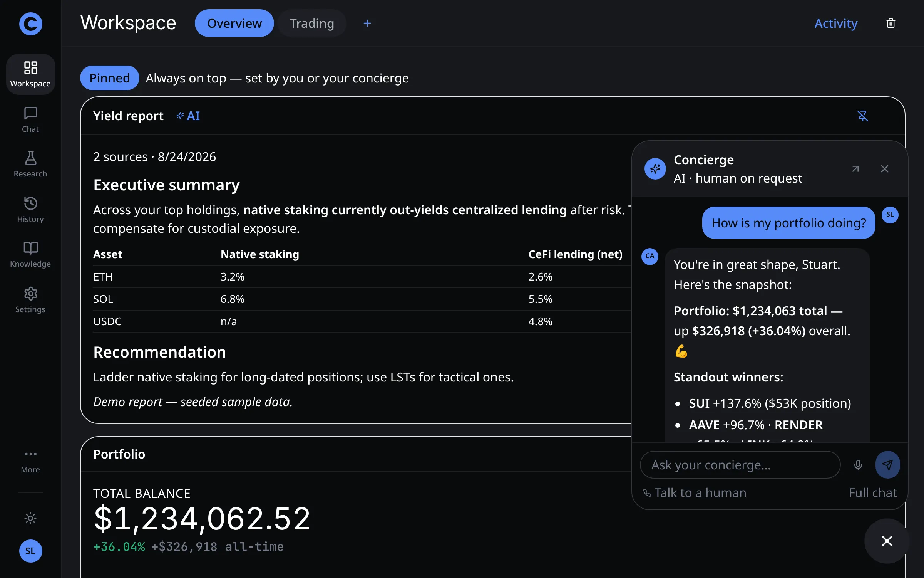Open the SL user profile avatar in the sidebar
The image size is (924, 578).
pos(30,551)
